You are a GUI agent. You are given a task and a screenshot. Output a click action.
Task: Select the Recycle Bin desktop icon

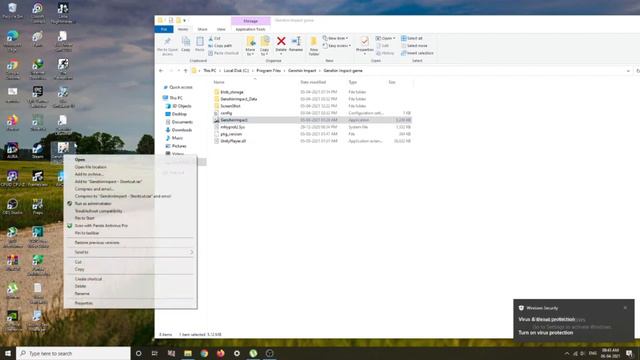[x=12, y=11]
